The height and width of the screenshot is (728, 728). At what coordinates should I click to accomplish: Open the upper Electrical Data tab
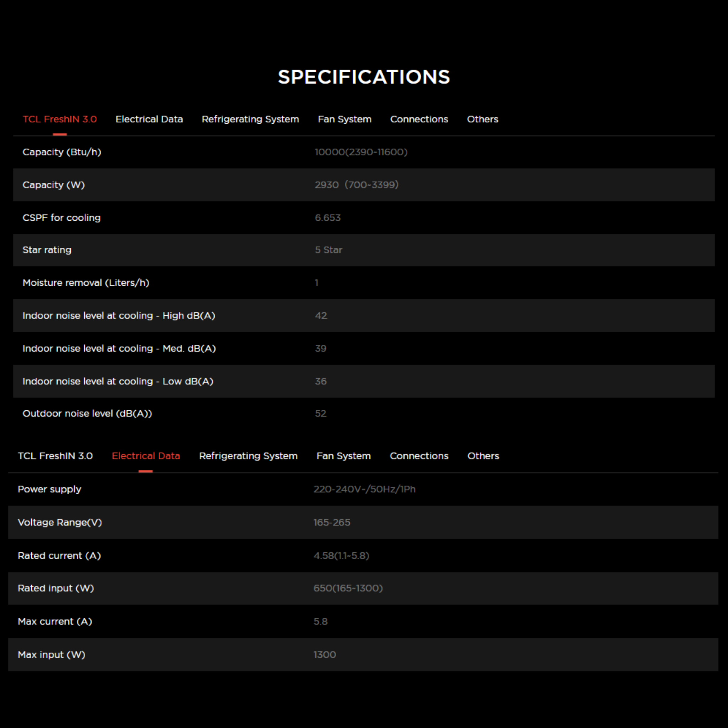(x=149, y=119)
